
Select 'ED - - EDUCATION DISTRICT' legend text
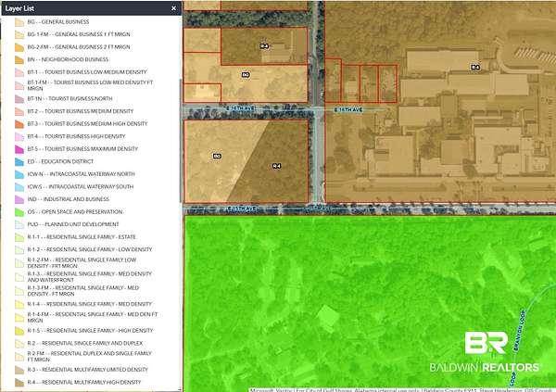pos(60,161)
